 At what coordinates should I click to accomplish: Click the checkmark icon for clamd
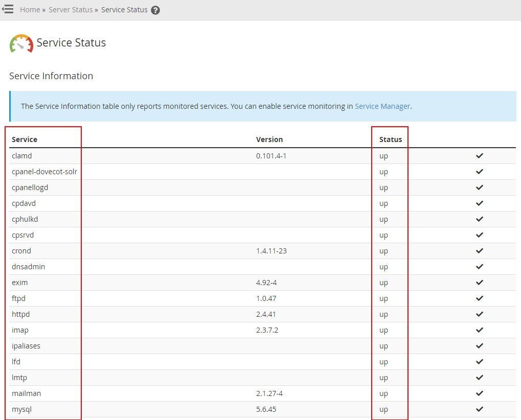479,156
